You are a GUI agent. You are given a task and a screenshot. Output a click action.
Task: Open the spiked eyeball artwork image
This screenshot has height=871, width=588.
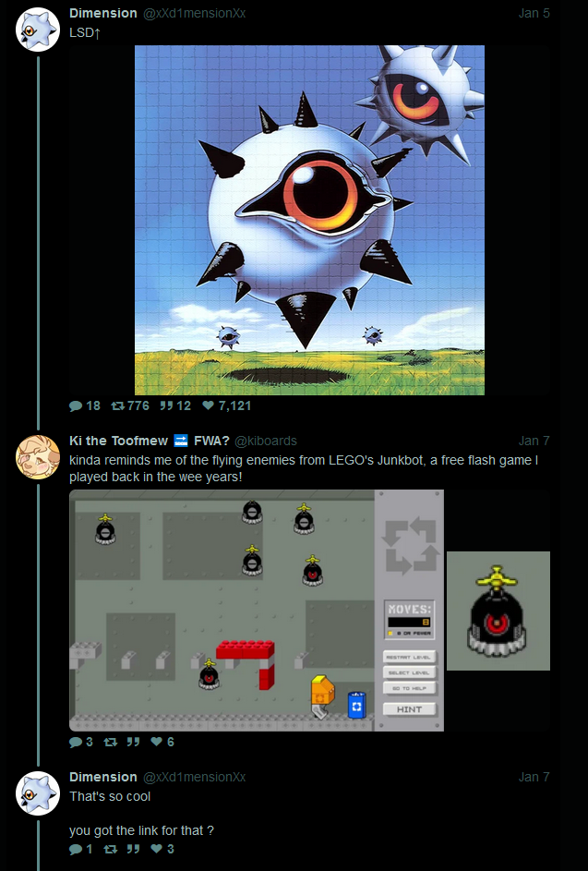[309, 220]
